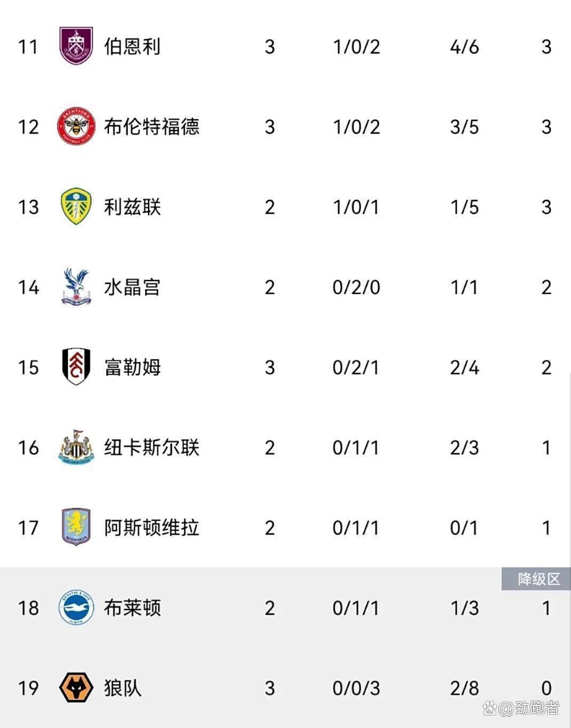The image size is (571, 728).
Task: Select the Newcastle United crest
Action: coord(76,447)
